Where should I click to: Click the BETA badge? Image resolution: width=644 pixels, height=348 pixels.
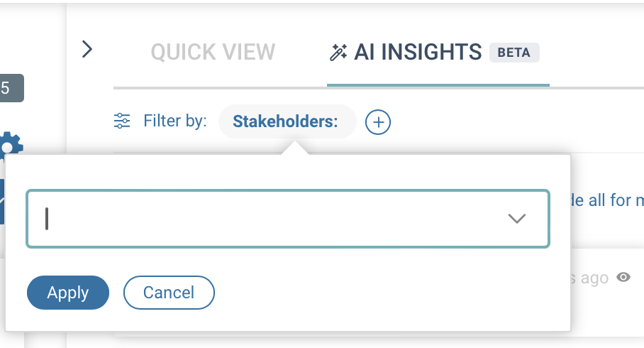(x=514, y=53)
